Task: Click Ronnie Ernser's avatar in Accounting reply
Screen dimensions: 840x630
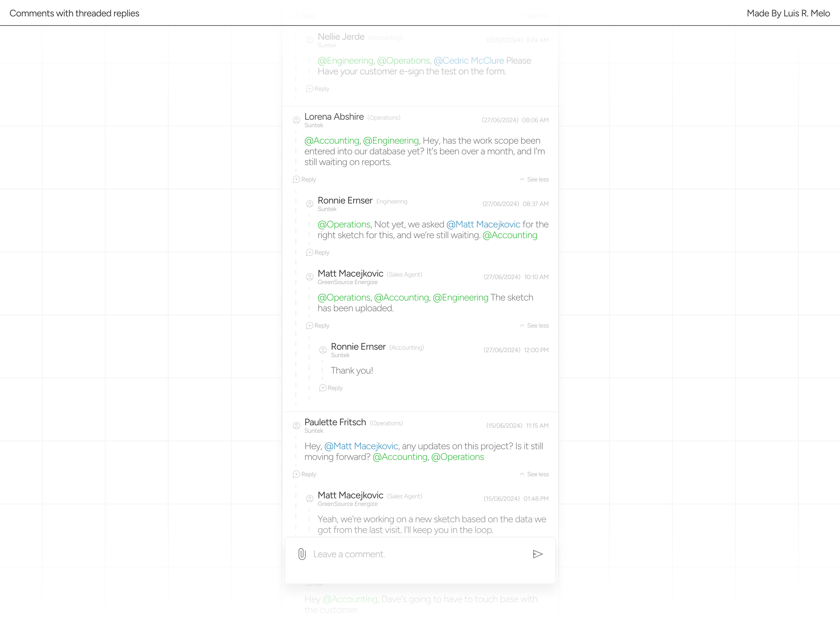Action: [x=323, y=350]
